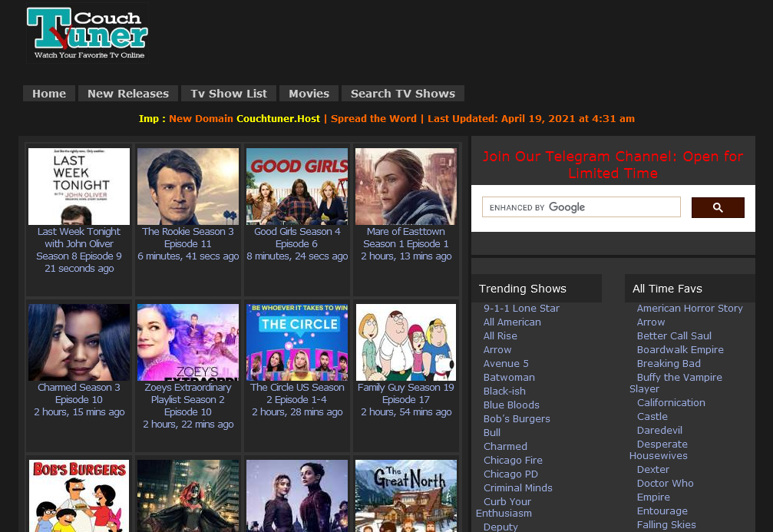
Task: Select Criminal Minds in Trending Shows
Action: (x=517, y=487)
